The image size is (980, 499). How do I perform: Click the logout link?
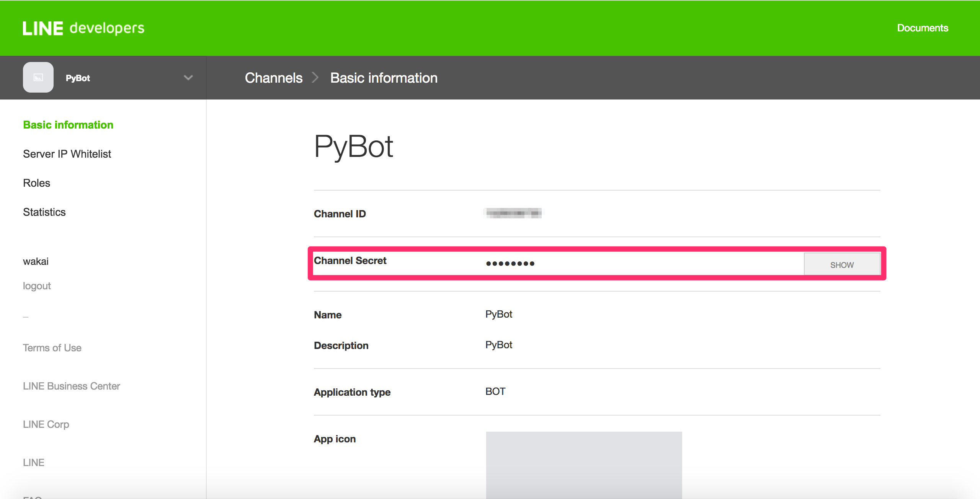pyautogui.click(x=37, y=286)
